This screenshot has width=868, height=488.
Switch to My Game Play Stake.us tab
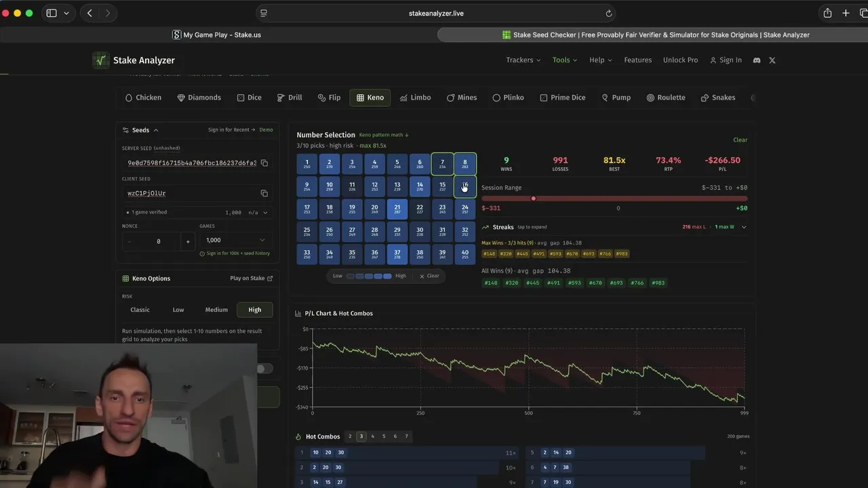point(217,35)
